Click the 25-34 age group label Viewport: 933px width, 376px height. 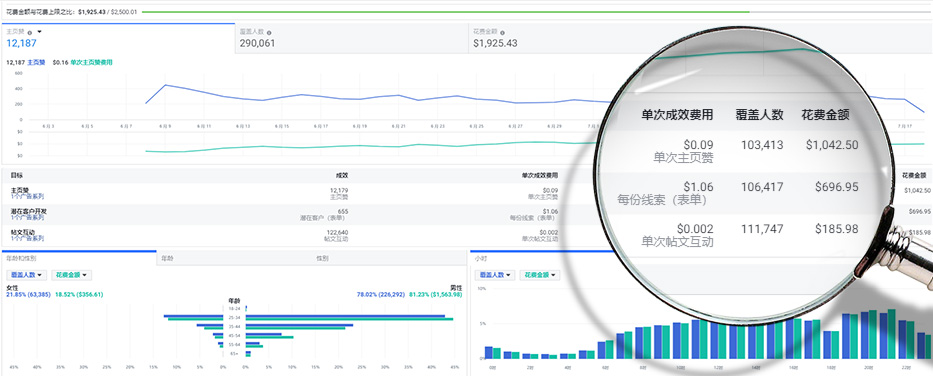click(x=234, y=318)
